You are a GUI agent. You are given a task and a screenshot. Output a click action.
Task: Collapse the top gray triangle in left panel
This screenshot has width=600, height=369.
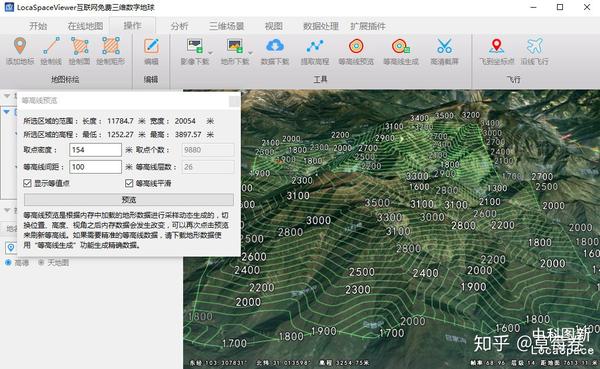tap(7, 96)
